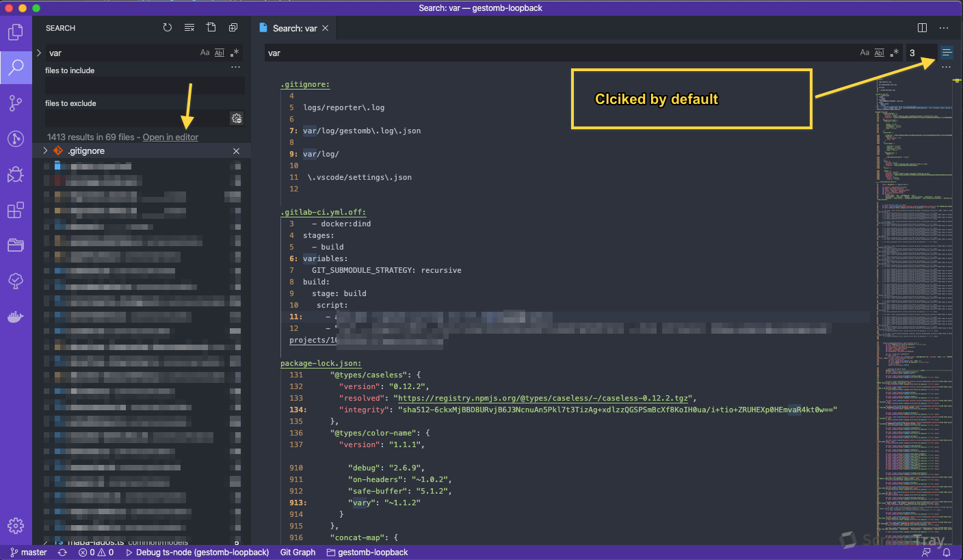The height and width of the screenshot is (560, 963).
Task: Click the Open in editor link
Action: pos(170,137)
